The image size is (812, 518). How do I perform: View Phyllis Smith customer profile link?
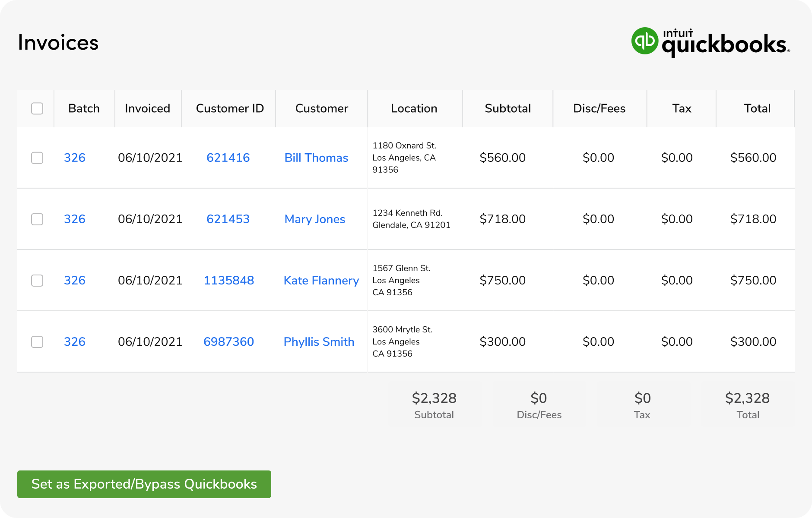click(x=319, y=342)
